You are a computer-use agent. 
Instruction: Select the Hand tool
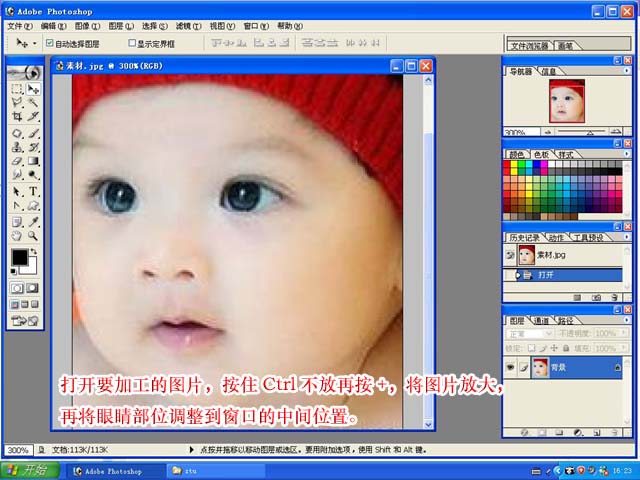(x=17, y=236)
